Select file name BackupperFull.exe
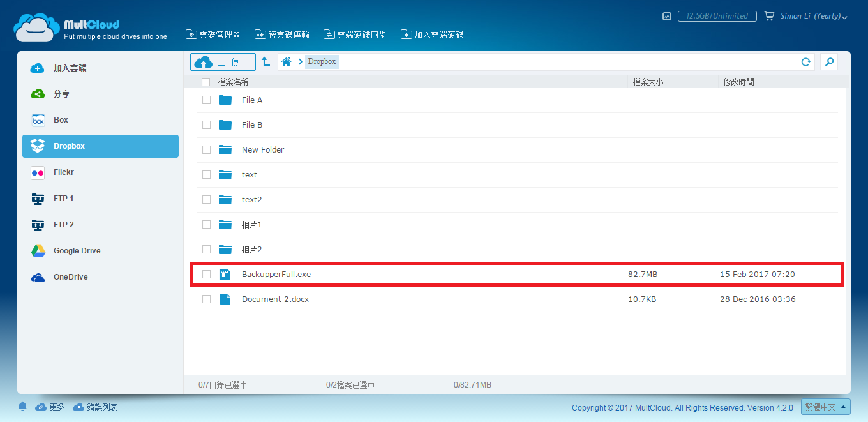The height and width of the screenshot is (422, 868). tap(276, 275)
